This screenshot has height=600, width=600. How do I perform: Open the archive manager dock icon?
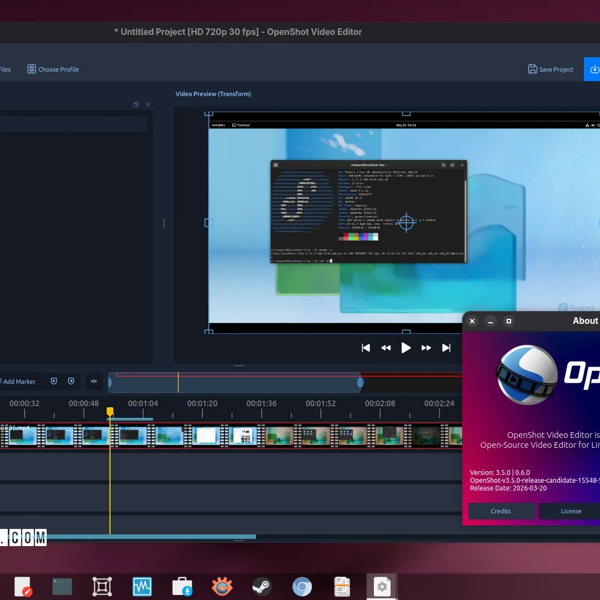click(342, 587)
